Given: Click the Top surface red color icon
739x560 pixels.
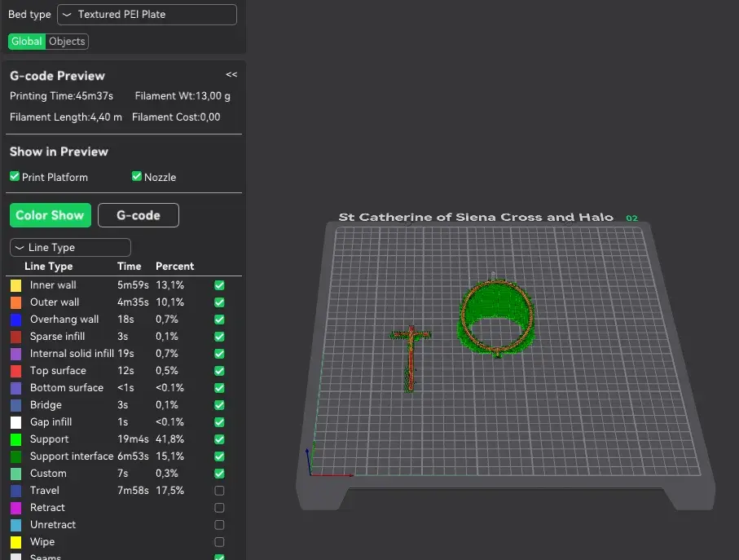Looking at the screenshot, I should coord(16,371).
